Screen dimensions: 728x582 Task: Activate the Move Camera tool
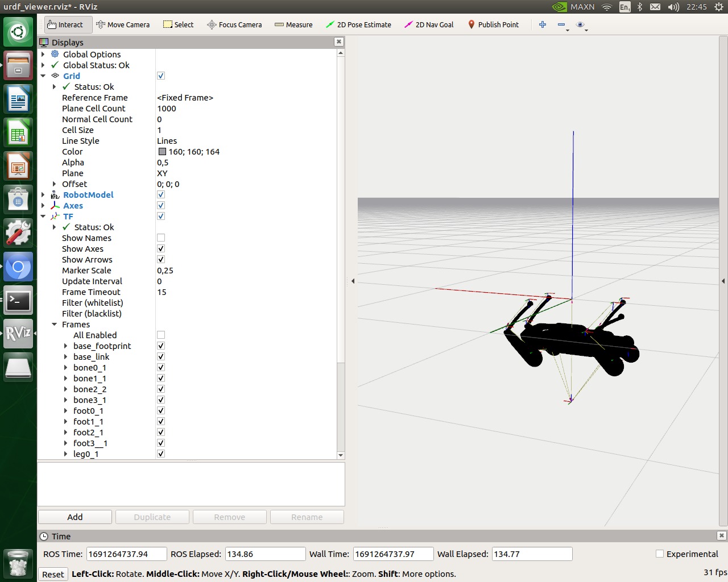click(x=123, y=24)
